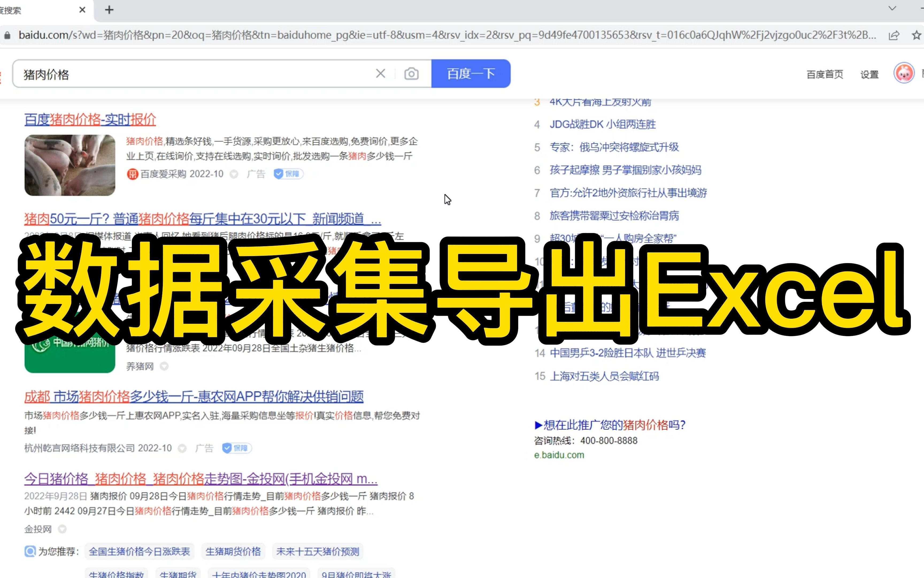Viewport: 924px width, 578px height.
Task: Click 咨询热线：400-800-8888 text
Action: (x=586, y=440)
